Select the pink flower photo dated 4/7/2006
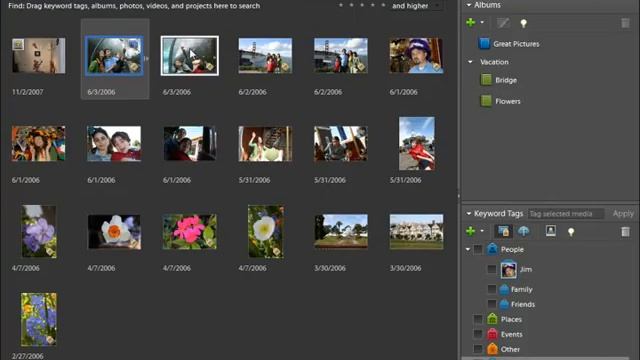Screen dimensions: 640x360 tap(190, 232)
